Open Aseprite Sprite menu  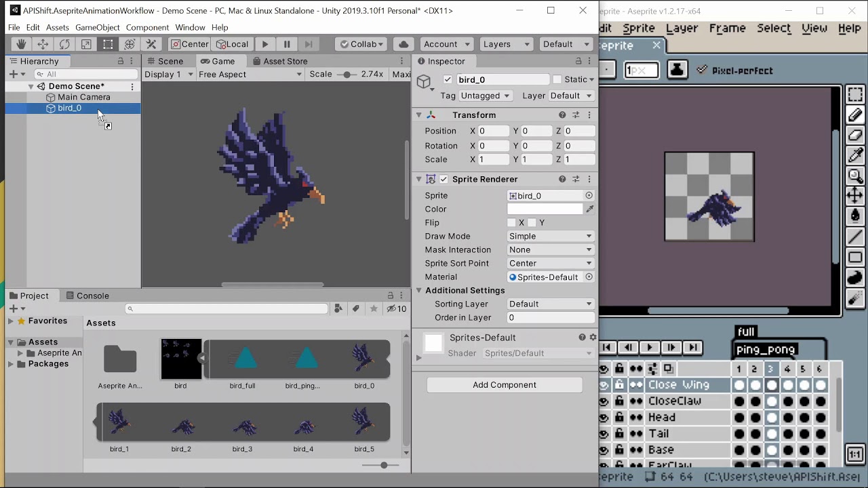639,28
